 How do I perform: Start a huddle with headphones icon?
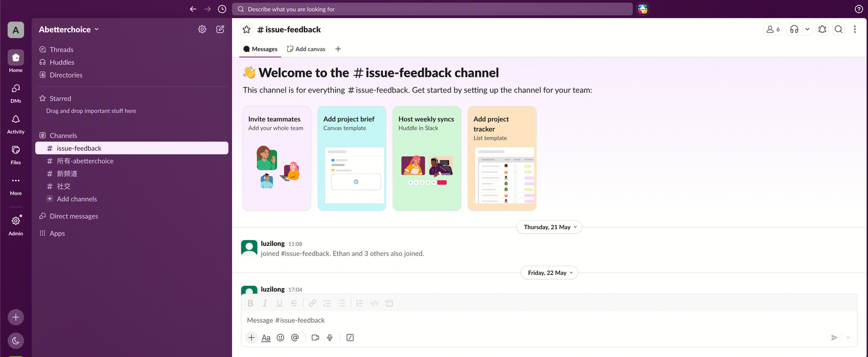coord(795,30)
